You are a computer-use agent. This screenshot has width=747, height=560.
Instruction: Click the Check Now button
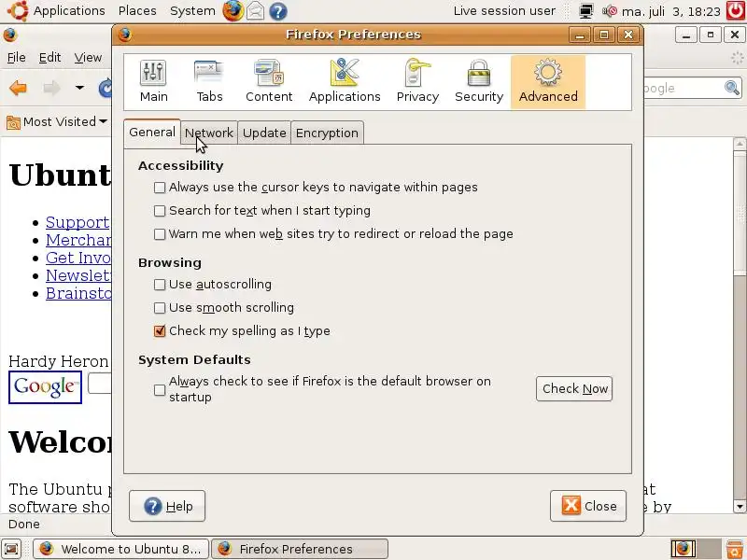point(574,389)
